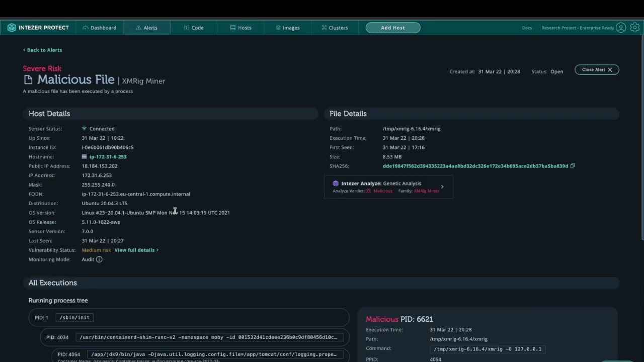Switch to the Alerts tab
The width and height of the screenshot is (644, 362).
[x=146, y=28]
